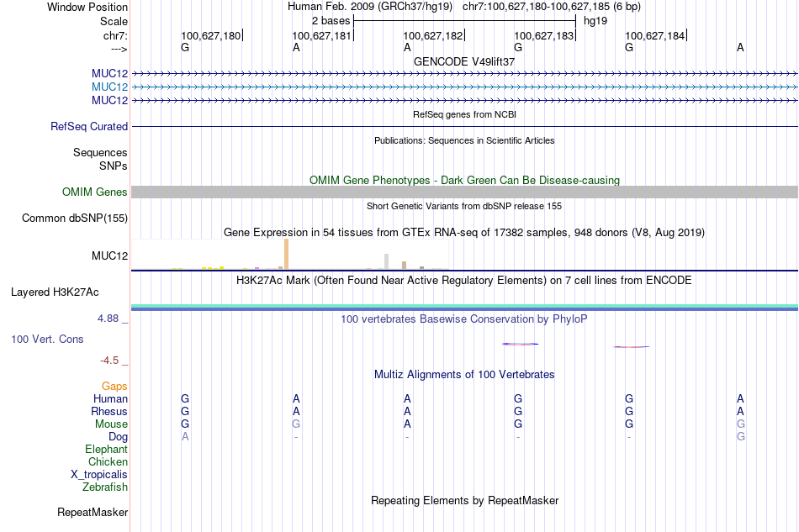Open Repeating Elements by RepeatMasker title
The image size is (799, 532).
(464, 501)
